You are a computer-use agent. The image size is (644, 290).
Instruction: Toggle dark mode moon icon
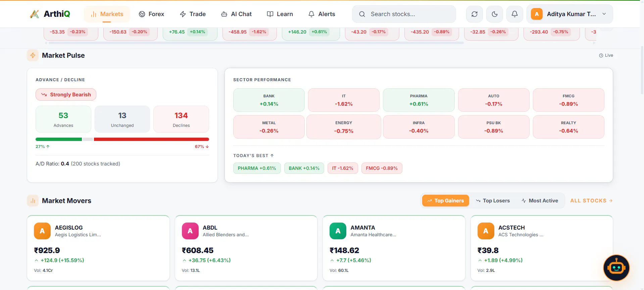pyautogui.click(x=495, y=14)
